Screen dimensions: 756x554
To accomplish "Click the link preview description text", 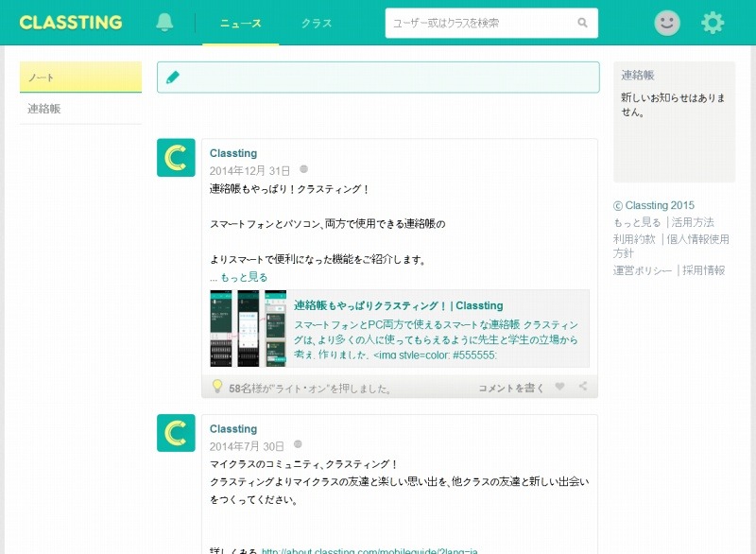I will [436, 340].
